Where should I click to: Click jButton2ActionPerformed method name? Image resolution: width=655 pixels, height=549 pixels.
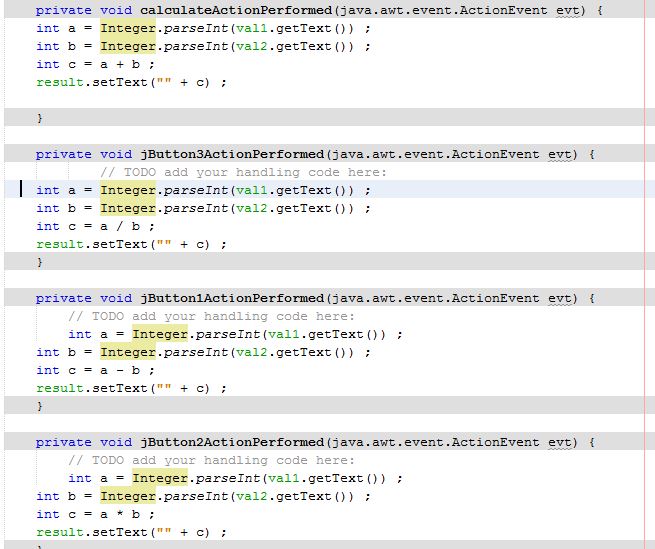point(232,442)
